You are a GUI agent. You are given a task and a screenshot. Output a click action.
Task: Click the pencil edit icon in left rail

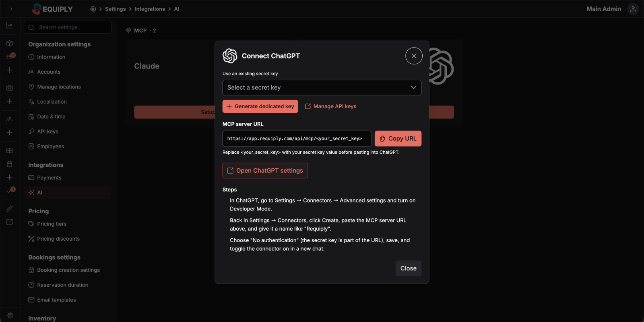click(x=10, y=208)
